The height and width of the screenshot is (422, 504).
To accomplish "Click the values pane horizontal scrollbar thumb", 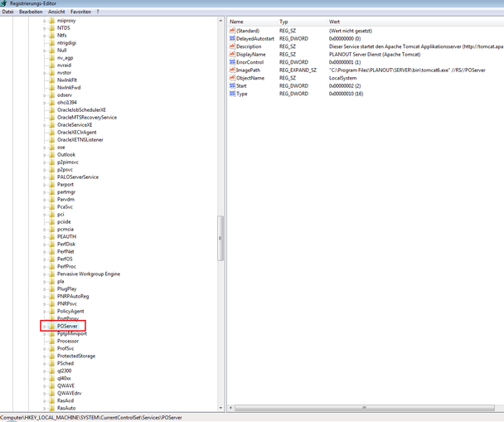I will 365,408.
